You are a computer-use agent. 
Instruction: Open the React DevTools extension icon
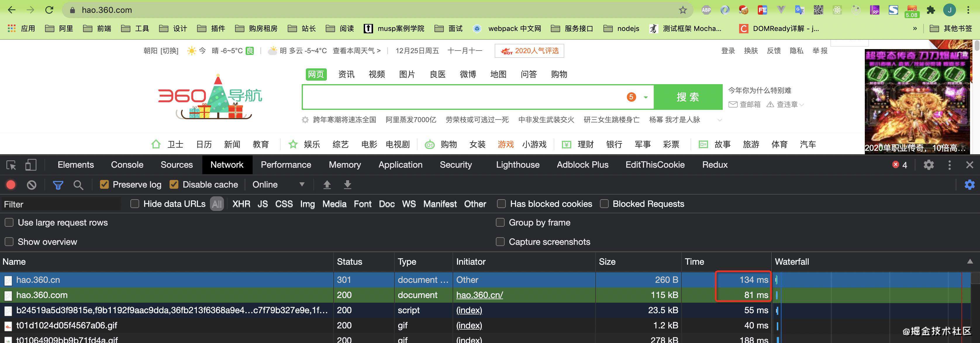click(x=837, y=10)
